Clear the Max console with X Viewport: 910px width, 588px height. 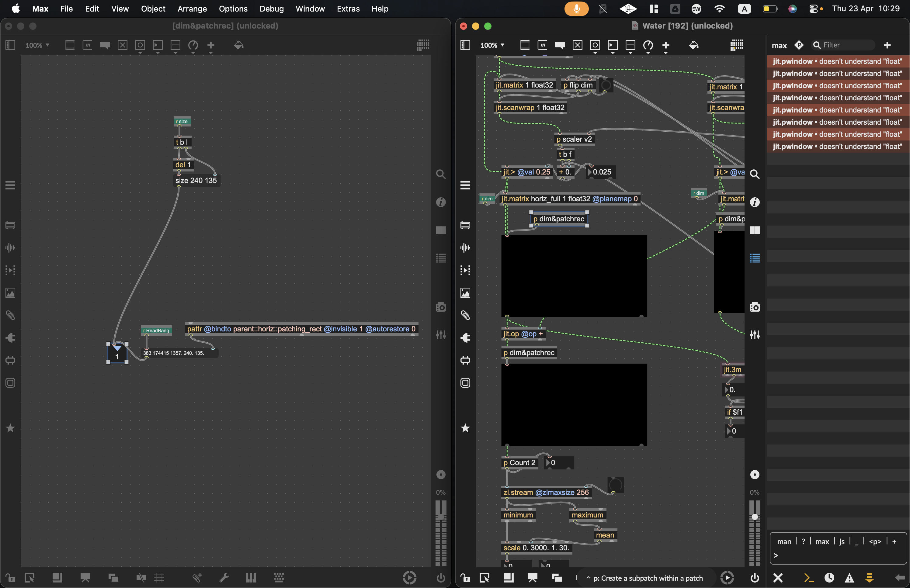tap(778, 577)
